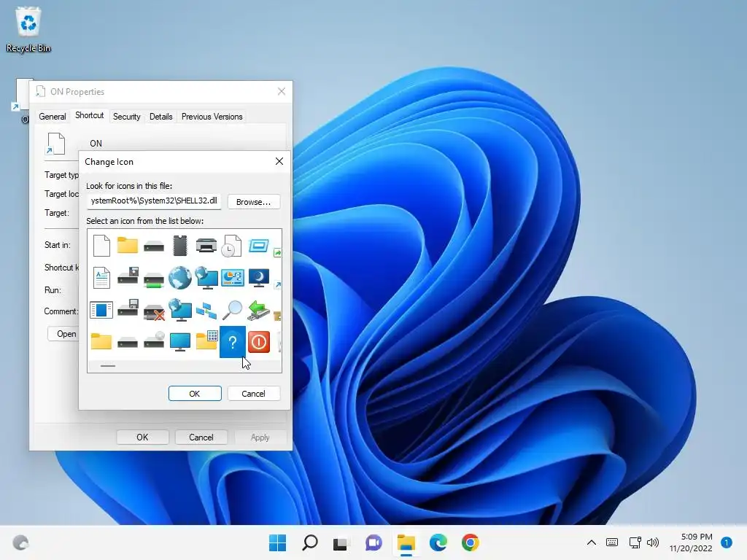Select the networked computers icon
Image resolution: width=747 pixels, height=560 pixels.
tap(206, 311)
